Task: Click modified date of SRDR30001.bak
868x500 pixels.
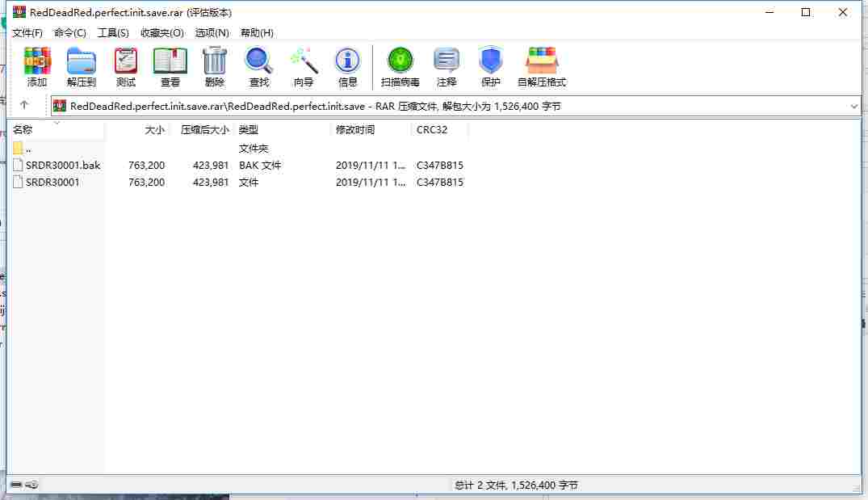Action: point(371,165)
